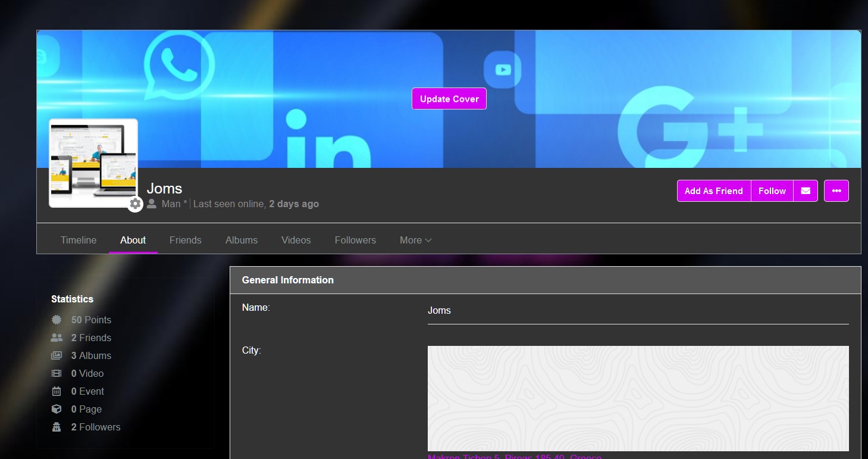868x459 pixels.
Task: Click the Follow button
Action: [772, 191]
